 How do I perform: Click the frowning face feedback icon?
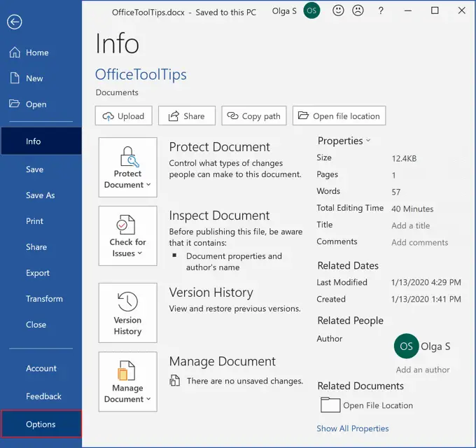pos(358,10)
